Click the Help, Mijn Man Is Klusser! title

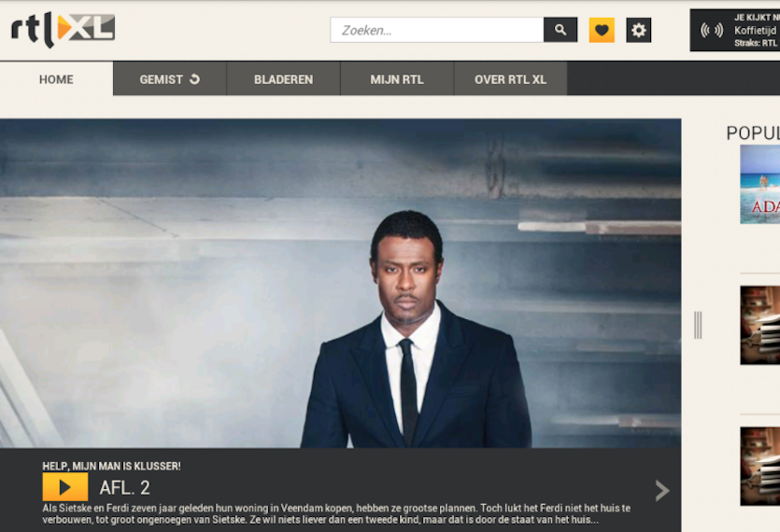point(111,466)
